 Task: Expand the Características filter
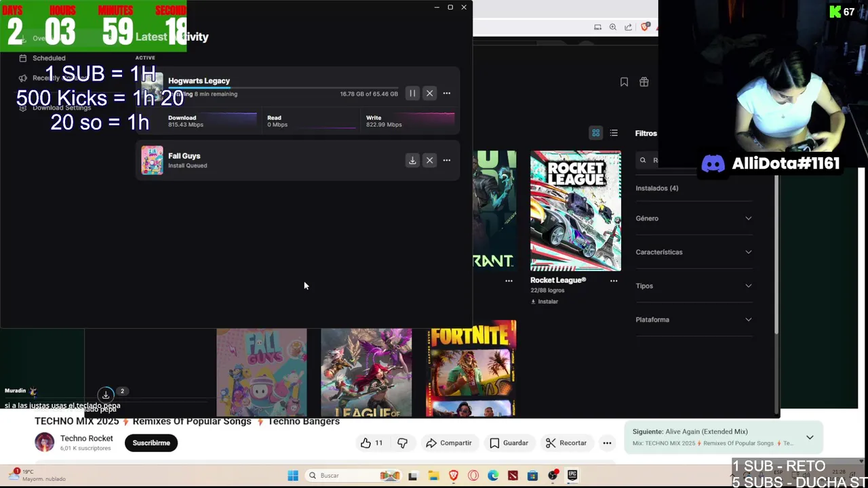pyautogui.click(x=694, y=252)
